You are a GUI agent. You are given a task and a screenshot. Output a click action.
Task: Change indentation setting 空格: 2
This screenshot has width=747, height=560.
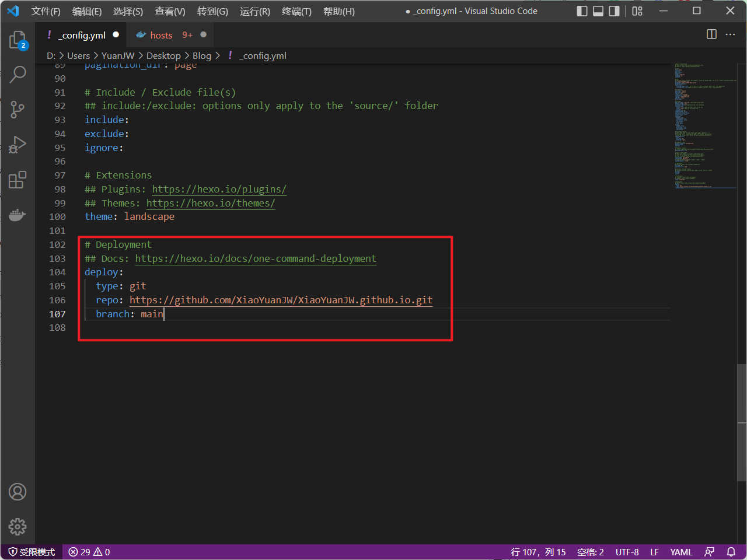coord(591,552)
